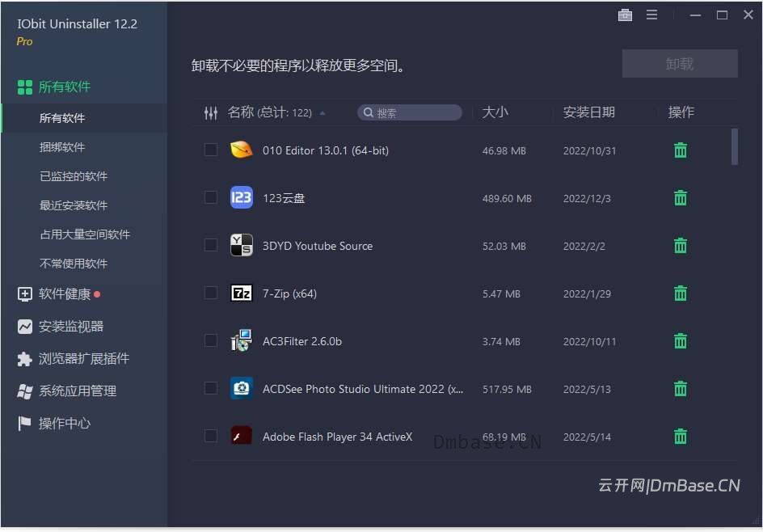
Task: Show 最近安装软件 list
Action: pos(73,205)
